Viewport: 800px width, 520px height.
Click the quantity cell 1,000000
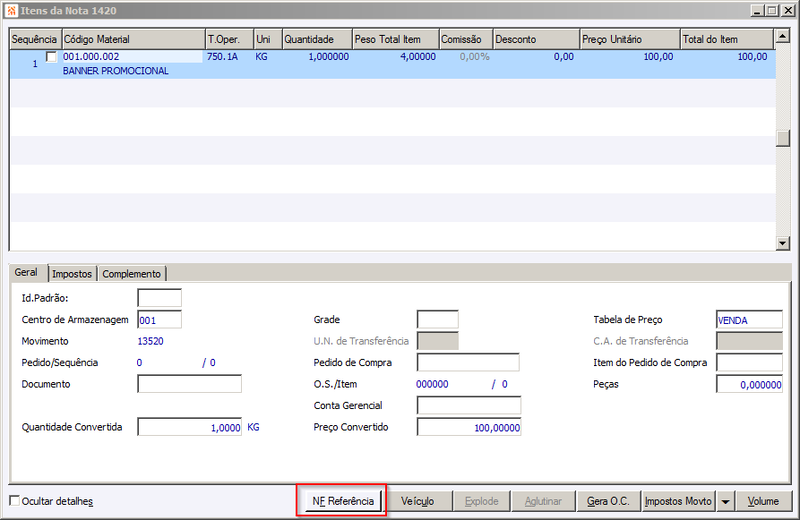tap(329, 57)
